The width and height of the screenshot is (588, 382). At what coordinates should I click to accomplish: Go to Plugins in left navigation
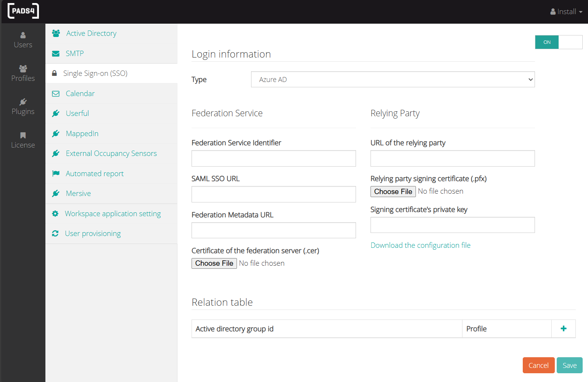click(23, 107)
